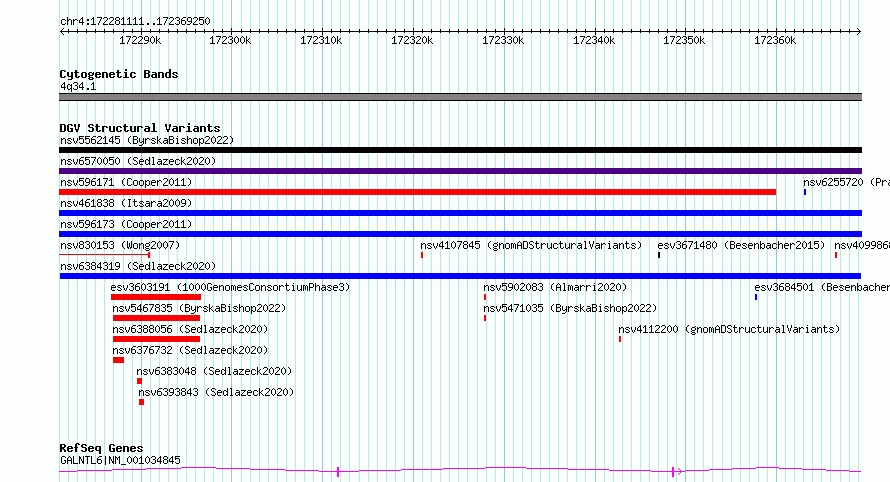Click the nsv461838 (Itsara2009) label
This screenshot has height=482, width=890.
[126, 203]
